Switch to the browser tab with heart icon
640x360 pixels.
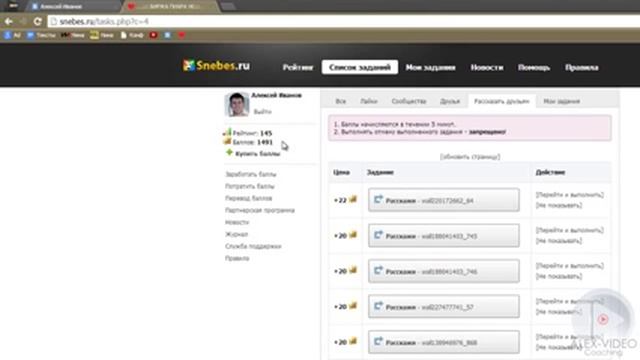tap(171, 6)
